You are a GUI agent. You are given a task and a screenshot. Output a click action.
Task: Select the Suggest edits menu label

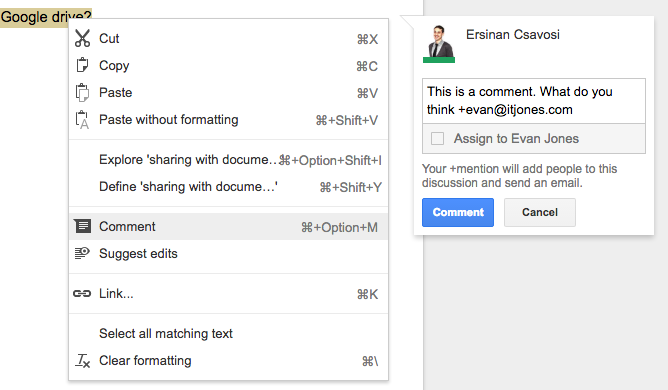(138, 254)
